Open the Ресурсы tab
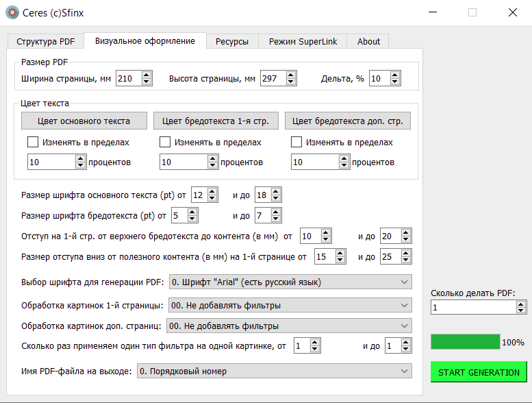Screen dimensions: 532x403 tap(232, 41)
